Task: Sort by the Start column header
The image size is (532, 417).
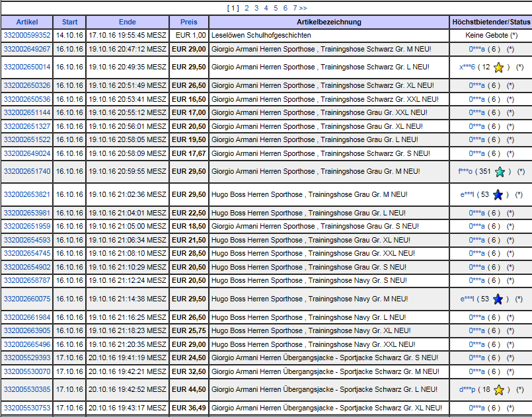Action: point(69,22)
